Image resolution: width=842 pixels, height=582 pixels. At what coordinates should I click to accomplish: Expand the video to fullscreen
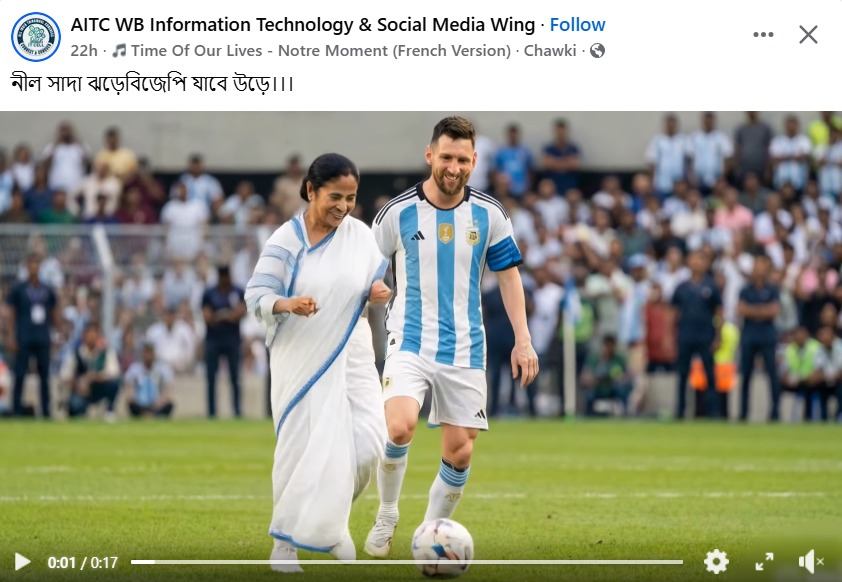[764, 562]
